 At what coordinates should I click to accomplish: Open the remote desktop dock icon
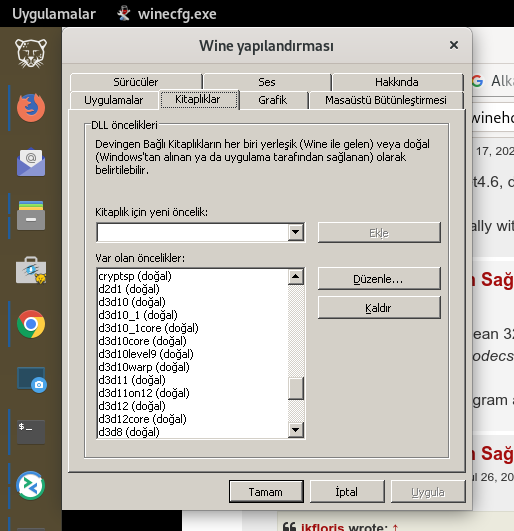[x=31, y=486]
